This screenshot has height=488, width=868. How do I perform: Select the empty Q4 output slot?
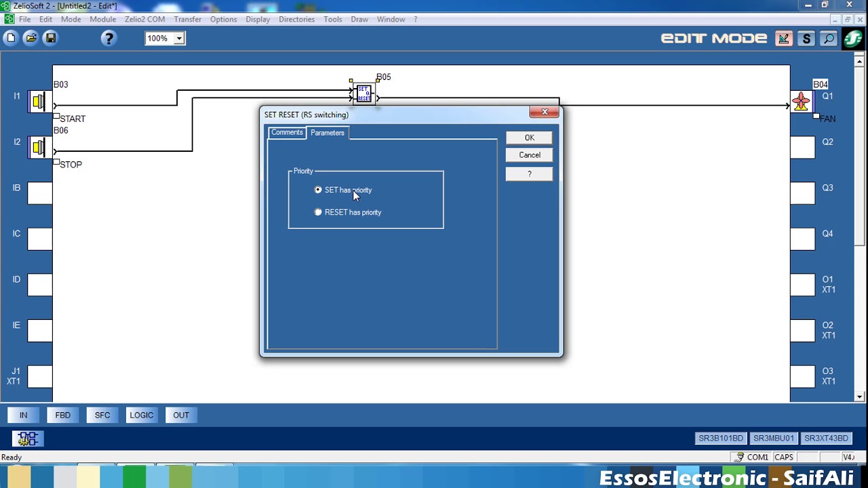(802, 239)
